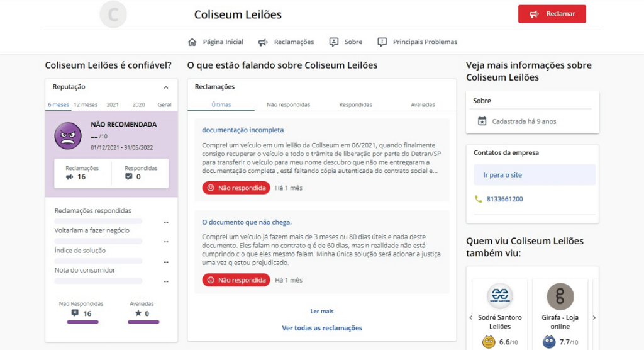
Task: Click the calendar icon by Cadastrada há 9 anos
Action: pyautogui.click(x=482, y=121)
